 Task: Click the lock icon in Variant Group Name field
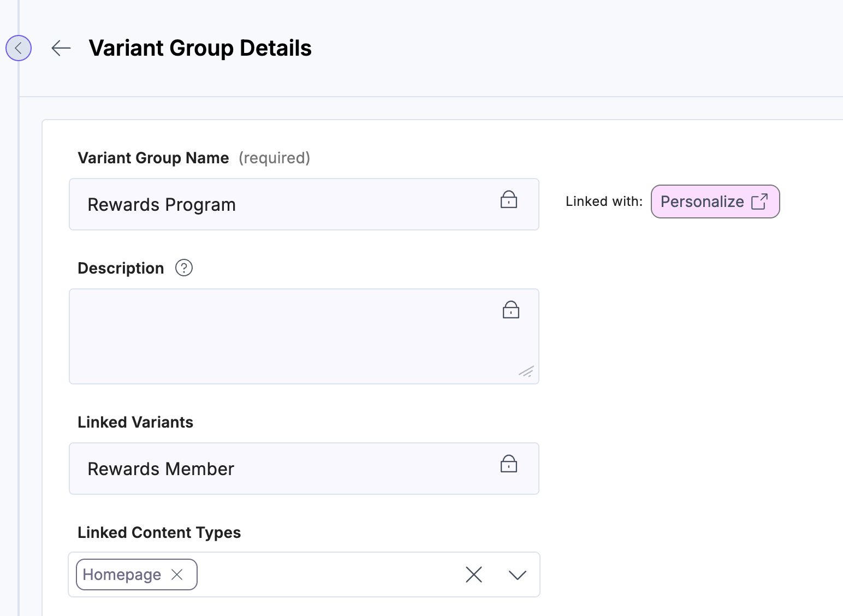508,200
